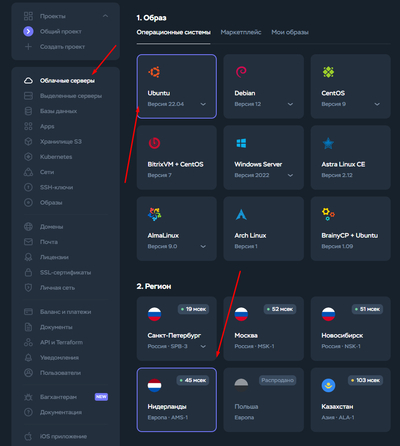Open Windows Server version dropdown

coord(290,175)
